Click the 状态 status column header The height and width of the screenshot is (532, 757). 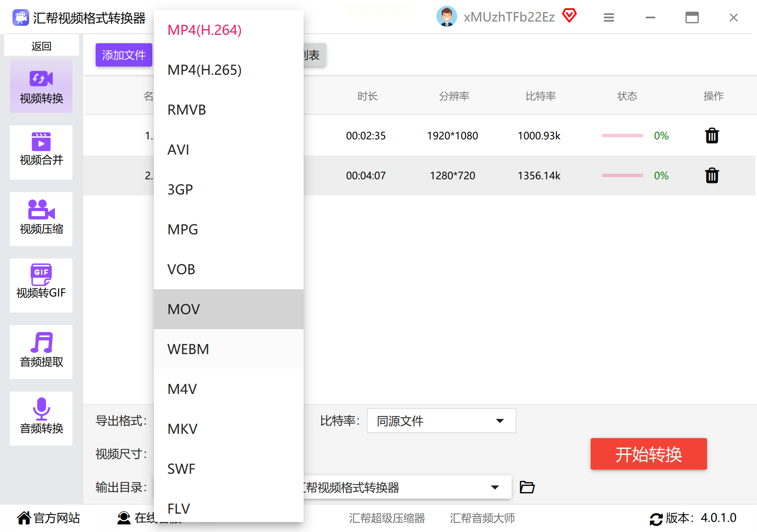[627, 96]
